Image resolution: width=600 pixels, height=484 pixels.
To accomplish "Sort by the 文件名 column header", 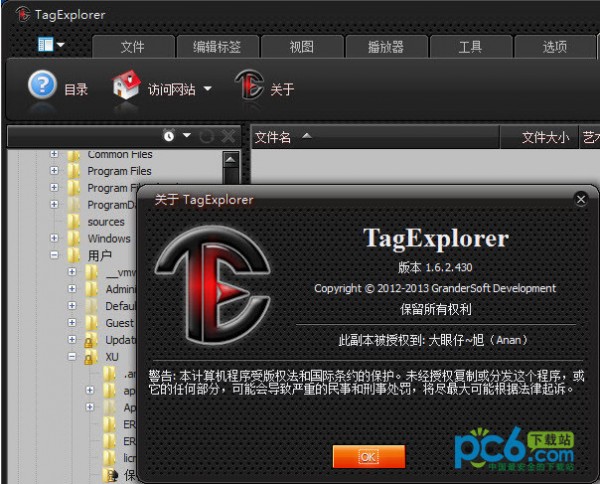I will tap(375, 137).
